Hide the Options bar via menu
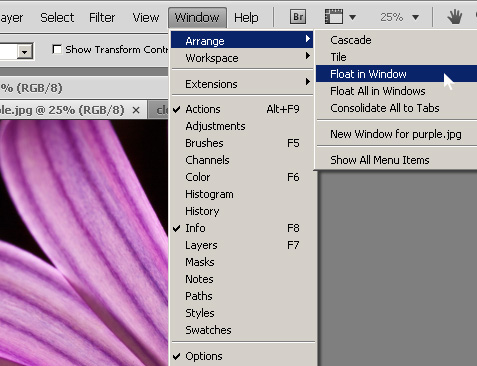Image resolution: width=477 pixels, height=366 pixels. point(242,356)
